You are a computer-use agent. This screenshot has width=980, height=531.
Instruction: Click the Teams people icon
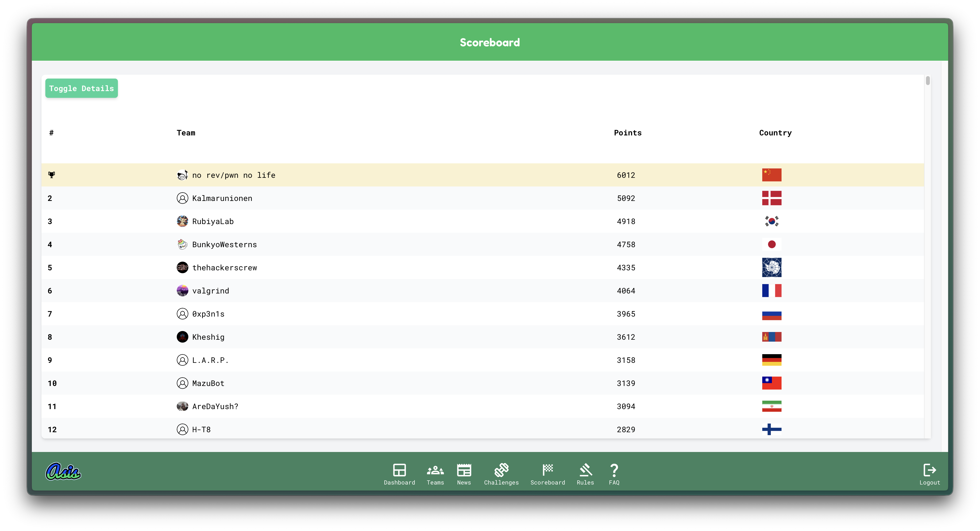435,470
